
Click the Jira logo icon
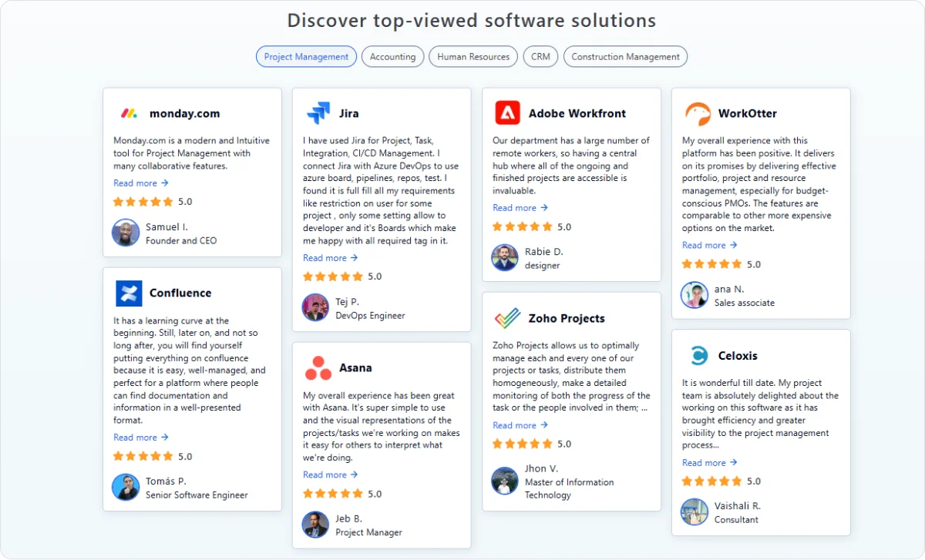pyautogui.click(x=318, y=113)
